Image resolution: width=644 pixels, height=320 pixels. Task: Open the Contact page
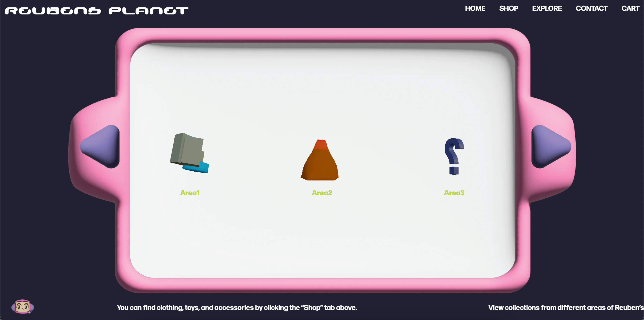(591, 9)
